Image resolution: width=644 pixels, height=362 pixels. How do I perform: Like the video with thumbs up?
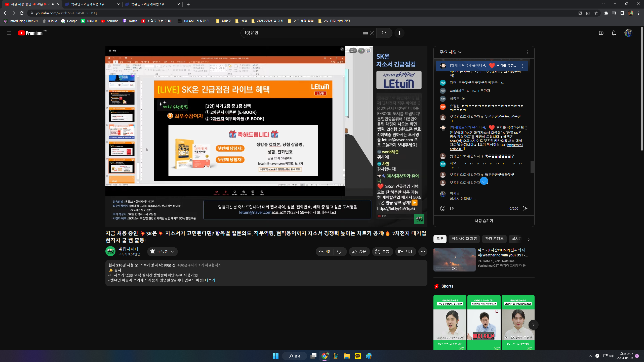pos(325,252)
